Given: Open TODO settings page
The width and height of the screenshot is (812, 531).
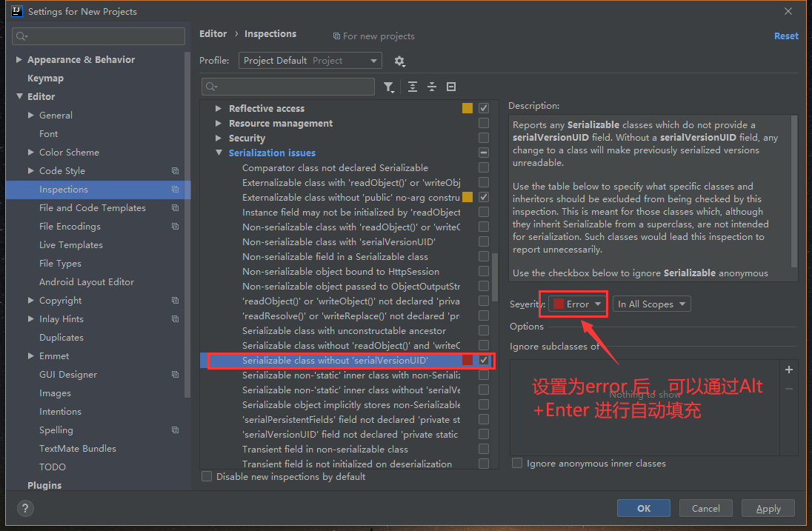Looking at the screenshot, I should [x=53, y=467].
